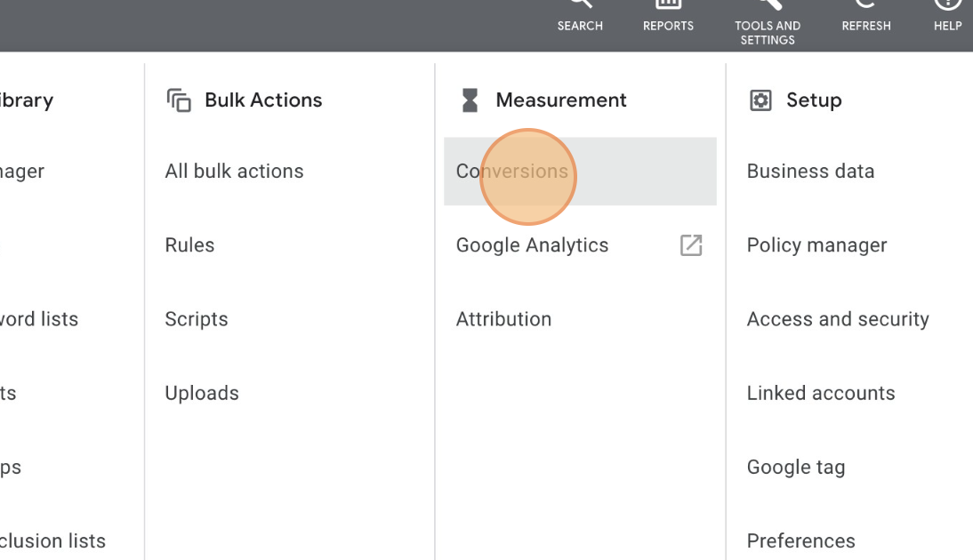Open Scripts in Bulk Actions
This screenshot has height=560, width=973.
point(197,319)
